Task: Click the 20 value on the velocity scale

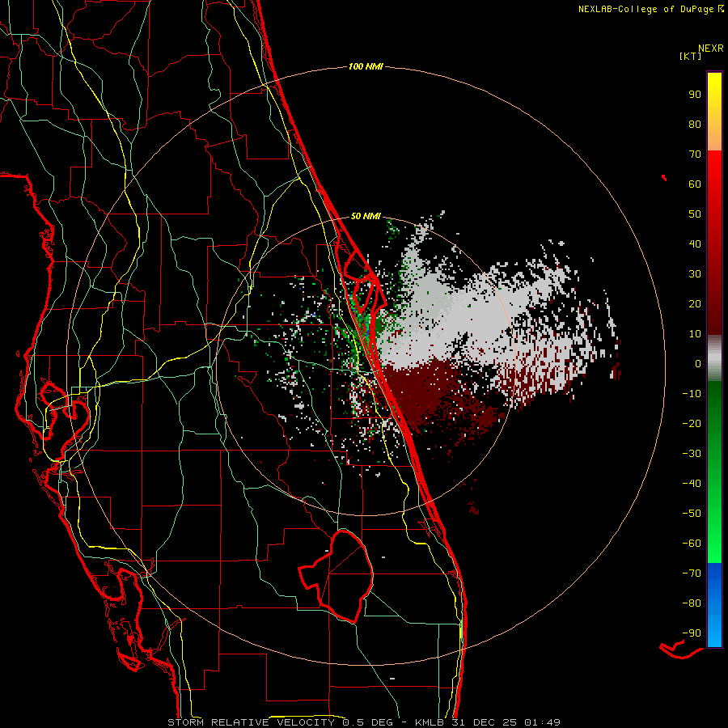Action: 695,303
